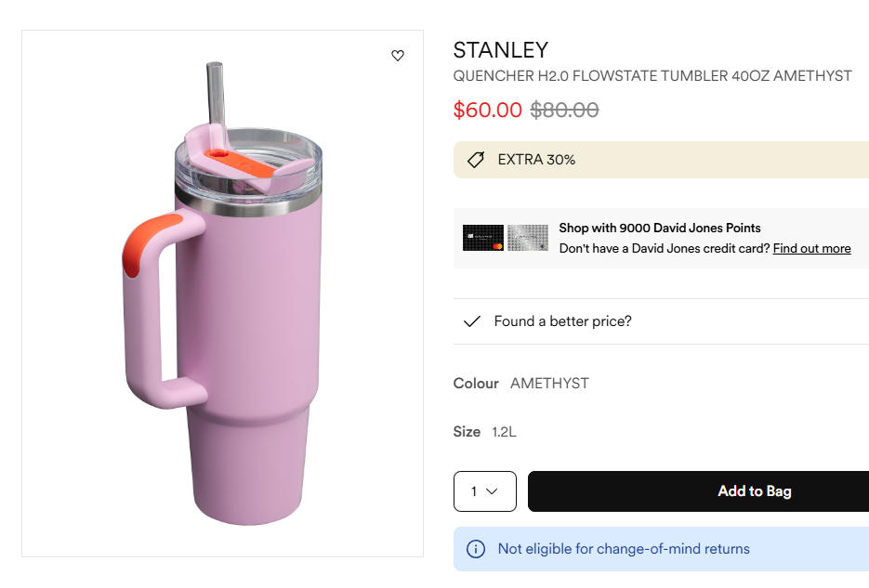Click the checkmark icon beside Found a better price

coord(472,321)
